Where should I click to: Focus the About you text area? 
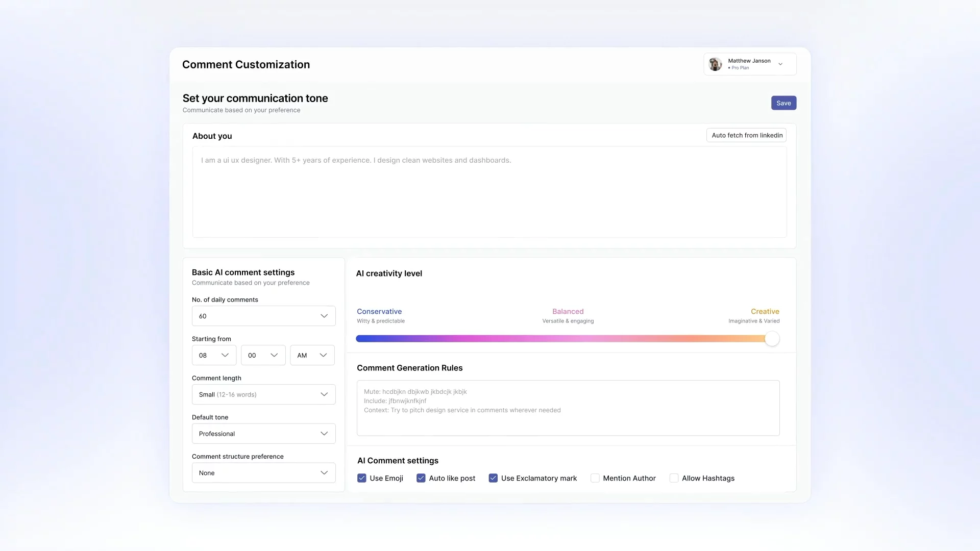[489, 192]
